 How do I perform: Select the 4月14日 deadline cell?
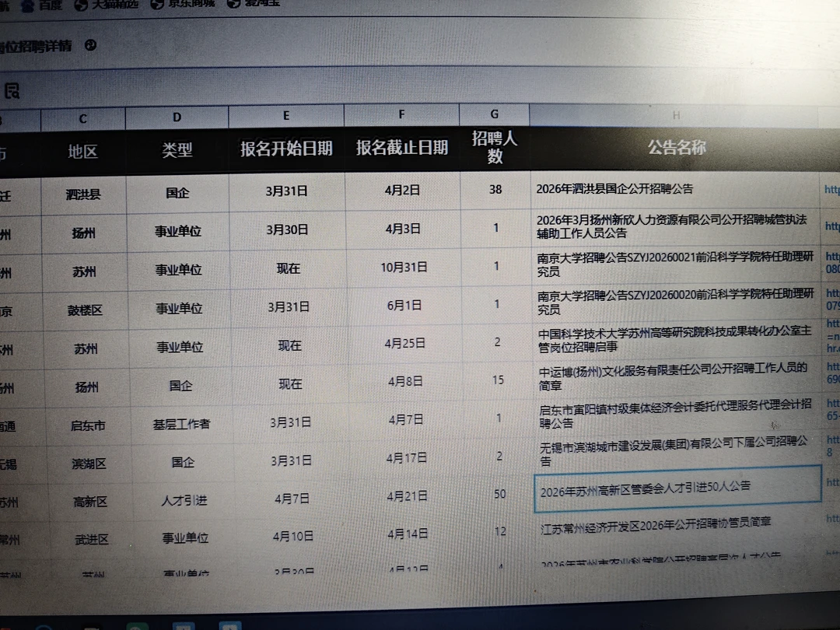tap(408, 534)
